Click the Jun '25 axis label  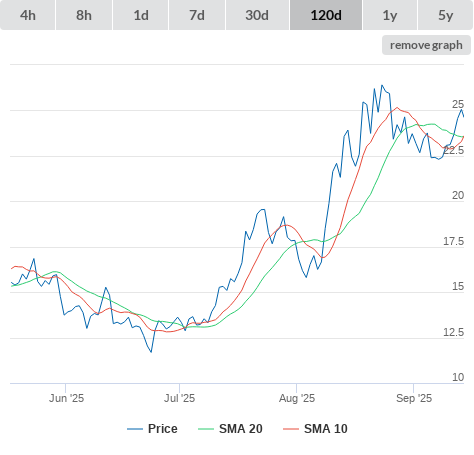(x=66, y=398)
